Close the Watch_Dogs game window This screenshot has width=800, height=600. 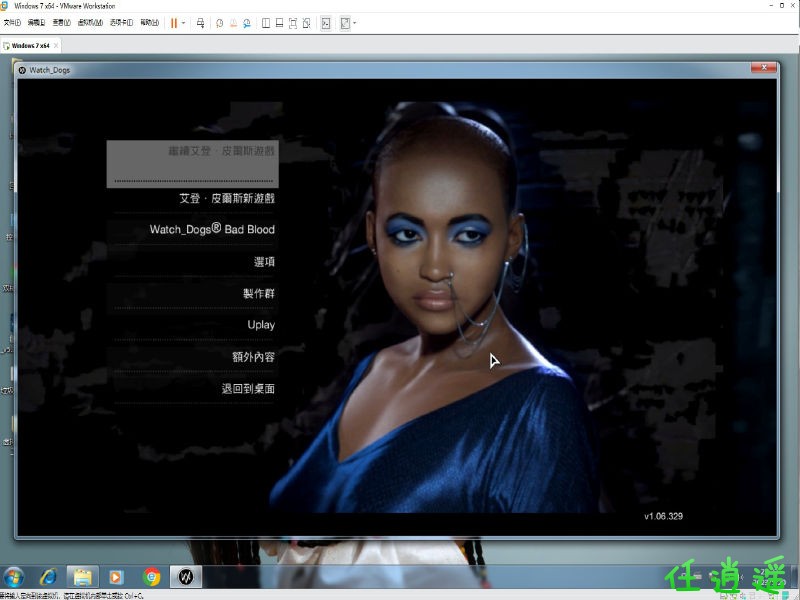[764, 67]
